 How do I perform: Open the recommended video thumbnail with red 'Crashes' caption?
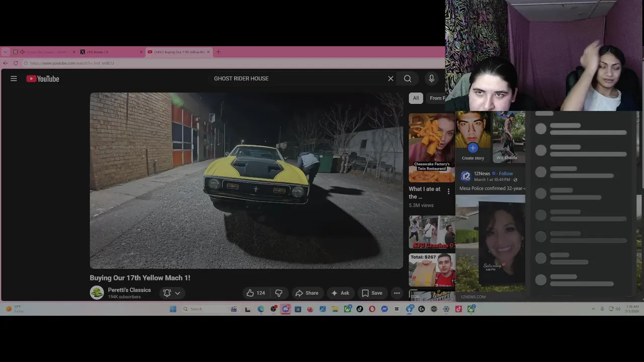tap(432, 232)
